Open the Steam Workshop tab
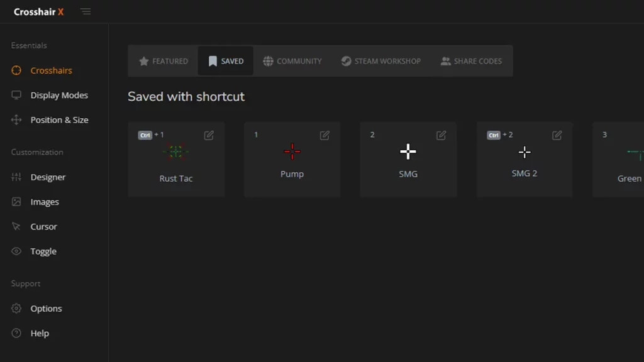The height and width of the screenshot is (362, 644). [380, 61]
